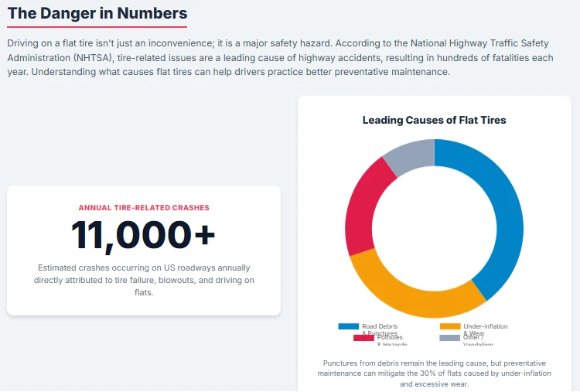
Task: Click the white center of the donut chart
Action: 435,228
